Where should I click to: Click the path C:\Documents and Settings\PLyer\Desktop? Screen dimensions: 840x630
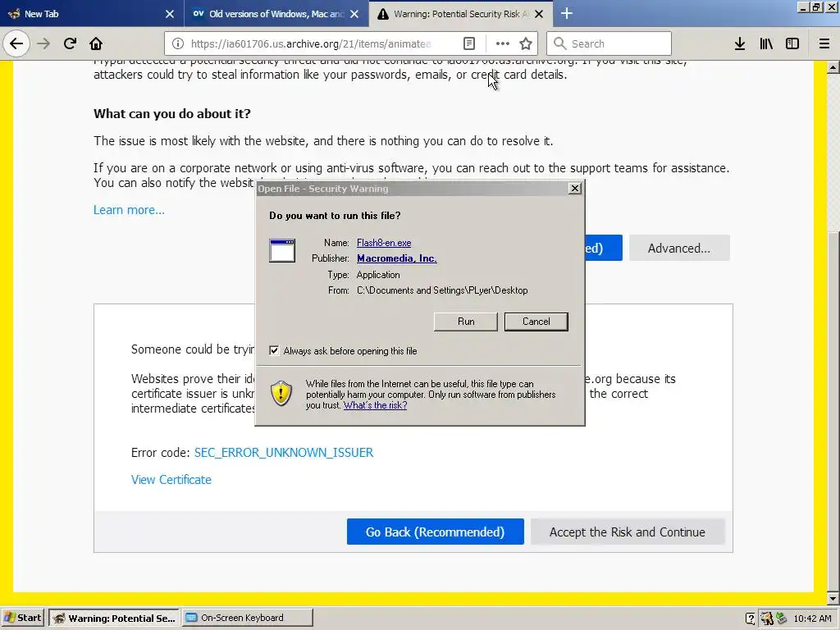pyautogui.click(x=442, y=290)
